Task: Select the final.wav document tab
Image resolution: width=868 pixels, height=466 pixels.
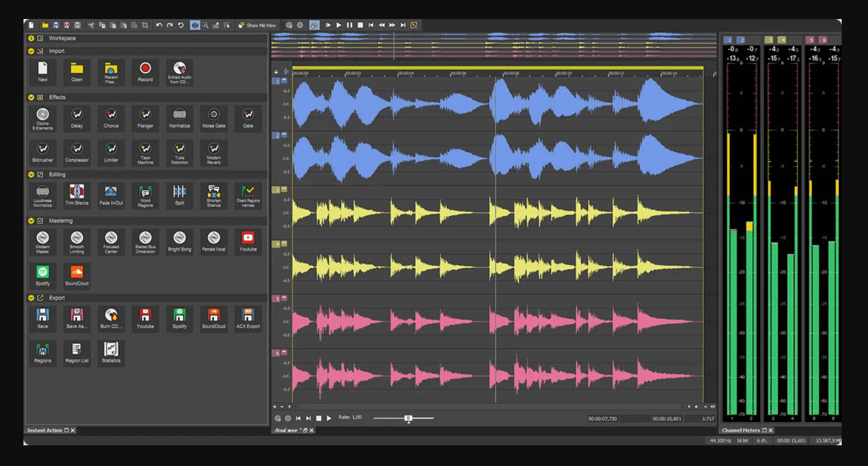Action: click(x=284, y=431)
